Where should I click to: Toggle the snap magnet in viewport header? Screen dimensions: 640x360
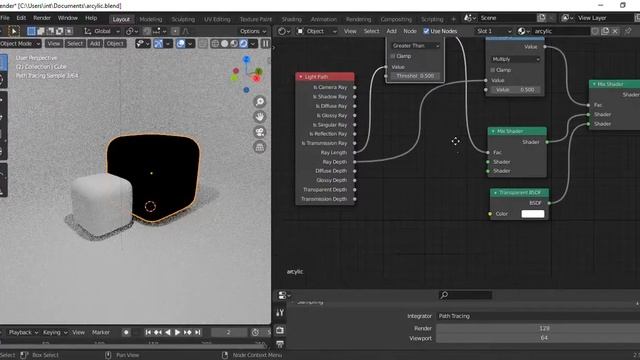(x=147, y=31)
